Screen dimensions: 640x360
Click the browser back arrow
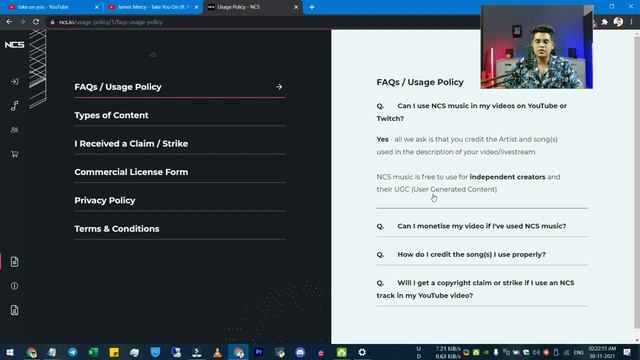[x=9, y=22]
